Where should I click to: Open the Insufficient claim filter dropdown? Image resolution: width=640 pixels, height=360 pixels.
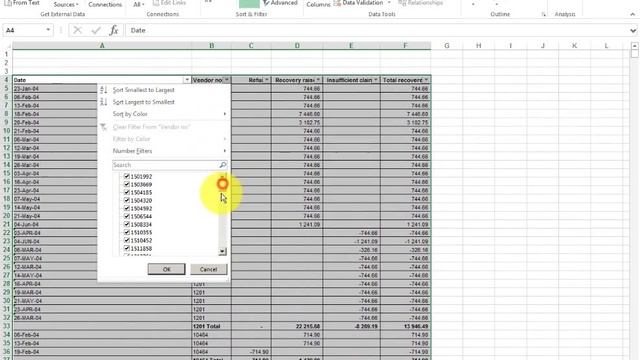376,80
